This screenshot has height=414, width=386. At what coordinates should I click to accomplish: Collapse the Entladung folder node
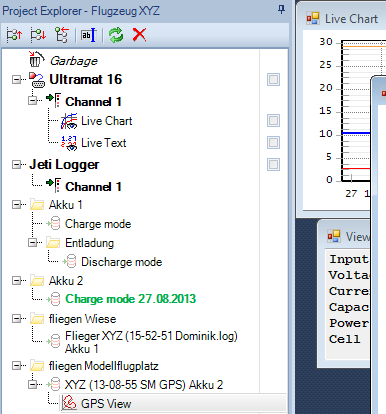coord(33,242)
